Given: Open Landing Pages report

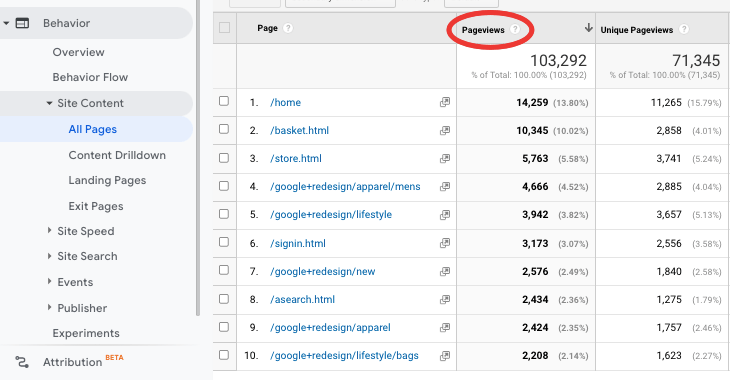Looking at the screenshot, I should [107, 180].
